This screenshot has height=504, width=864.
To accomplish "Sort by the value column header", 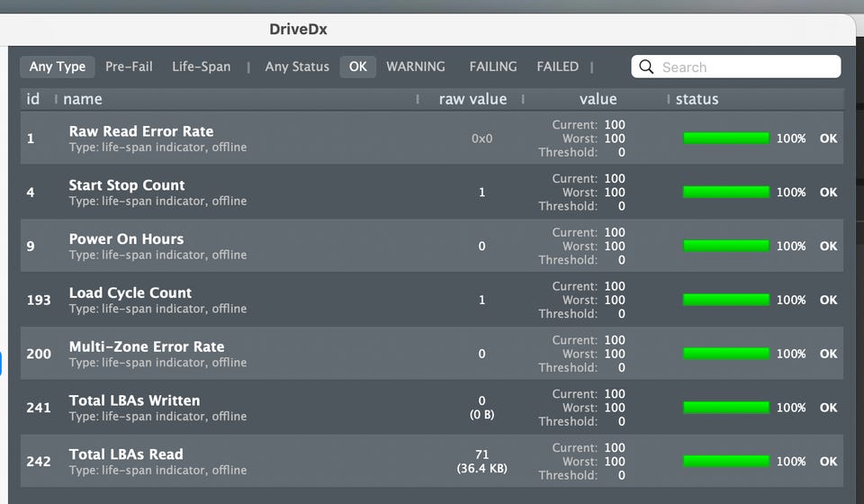I will pyautogui.click(x=598, y=99).
